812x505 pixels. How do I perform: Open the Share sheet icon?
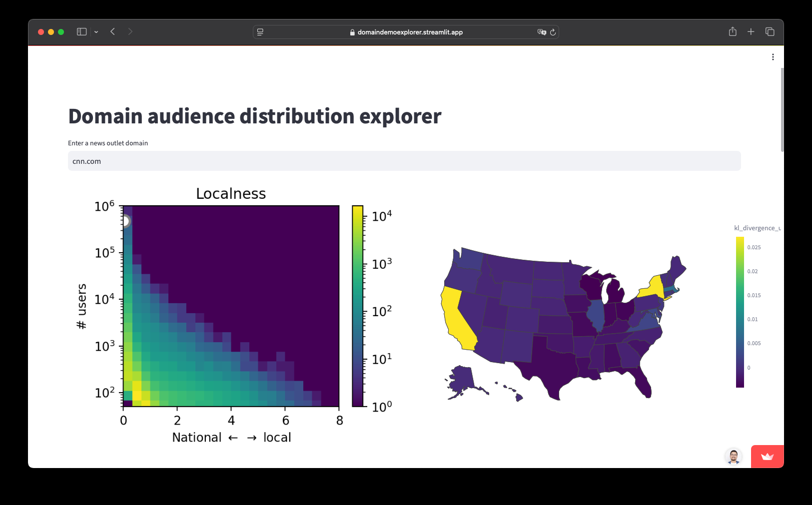pyautogui.click(x=733, y=32)
